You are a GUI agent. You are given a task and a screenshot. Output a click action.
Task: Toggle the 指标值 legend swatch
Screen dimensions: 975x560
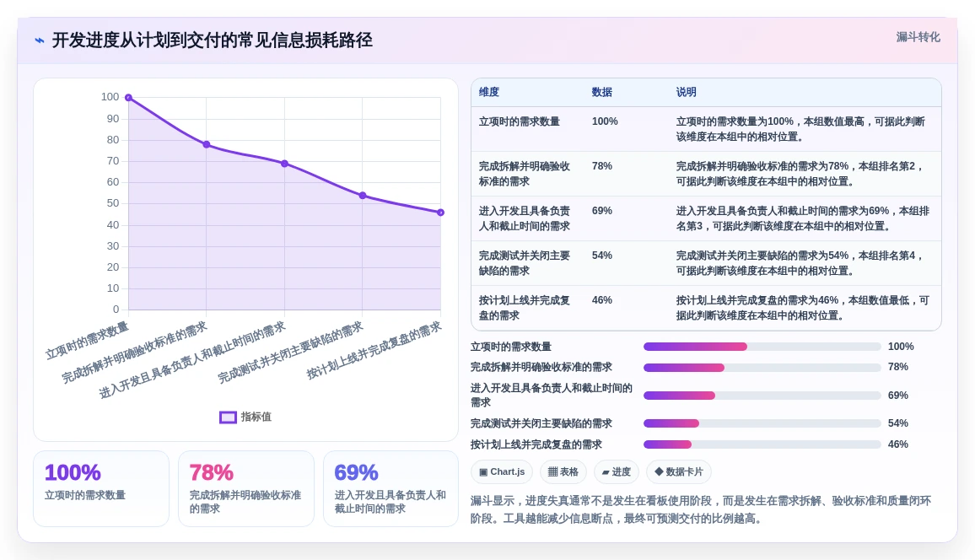228,417
